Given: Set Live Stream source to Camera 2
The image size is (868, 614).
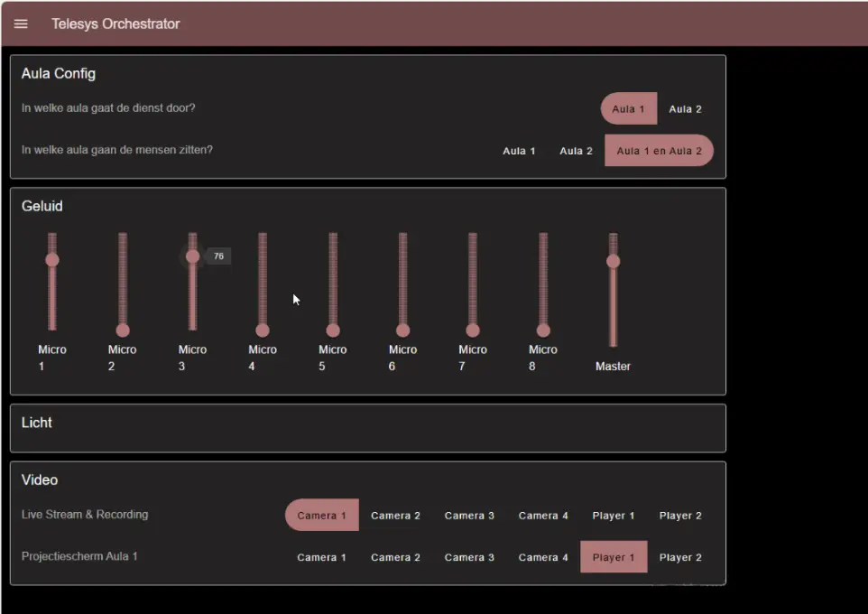Looking at the screenshot, I should [x=395, y=516].
